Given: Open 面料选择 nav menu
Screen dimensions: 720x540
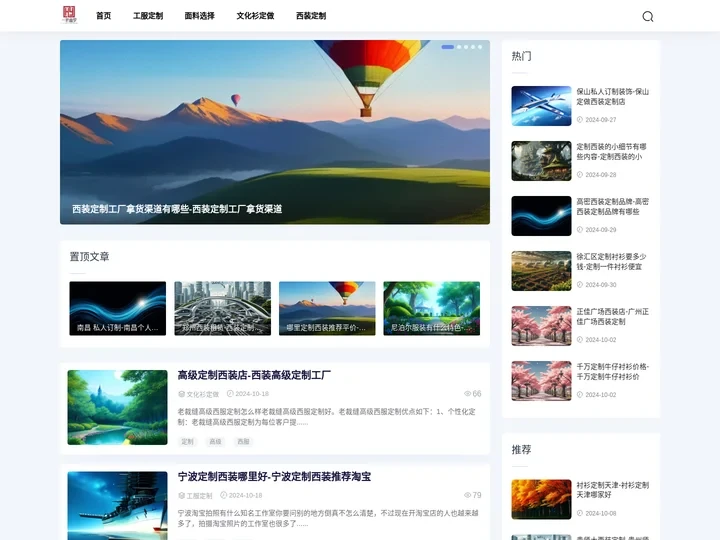Looking at the screenshot, I should (199, 16).
